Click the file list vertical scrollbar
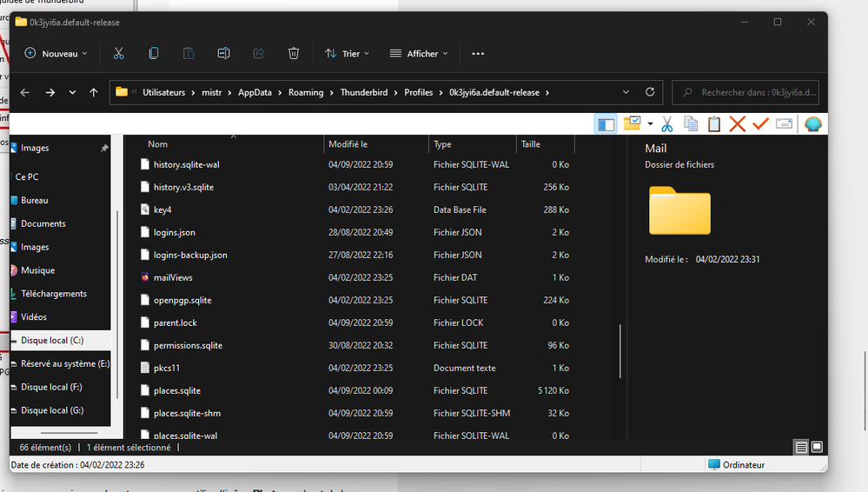The width and height of the screenshot is (868, 492). [620, 352]
